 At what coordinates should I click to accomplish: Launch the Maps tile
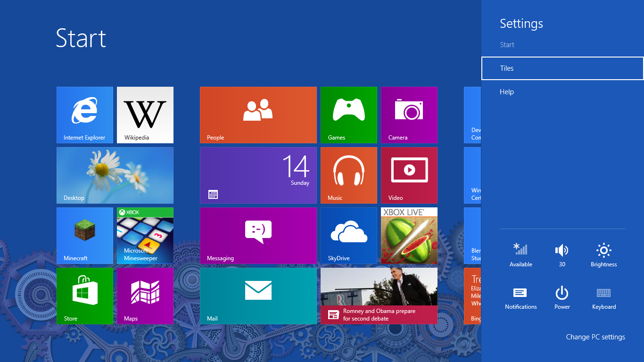click(x=145, y=296)
